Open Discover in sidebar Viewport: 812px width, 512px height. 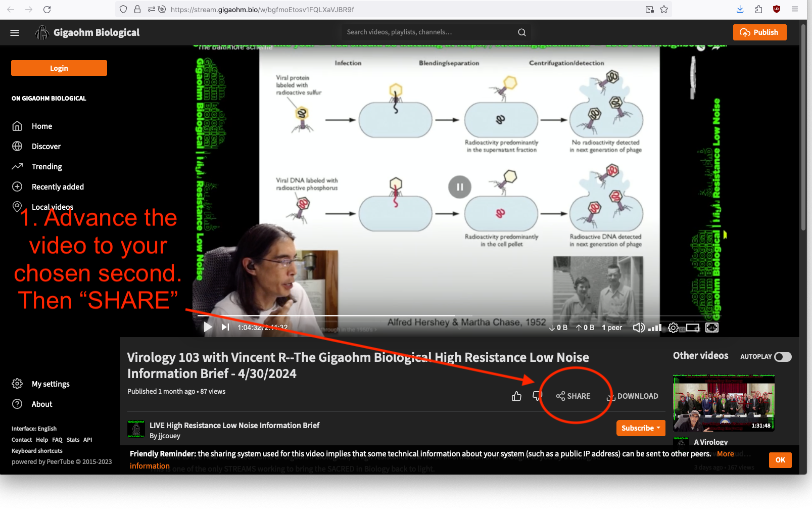coord(46,147)
